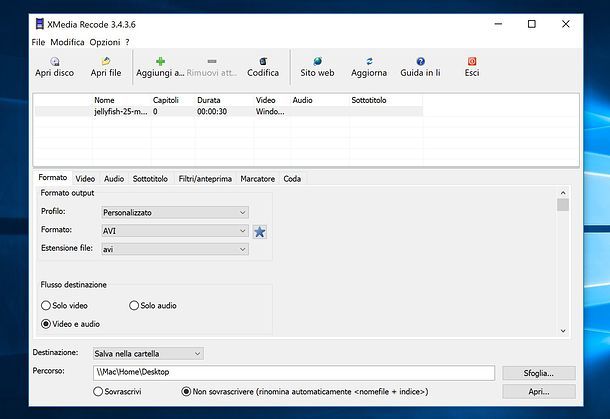Switch to the Filtri/anteprima tab
Image resolution: width=610 pixels, height=419 pixels.
205,179
